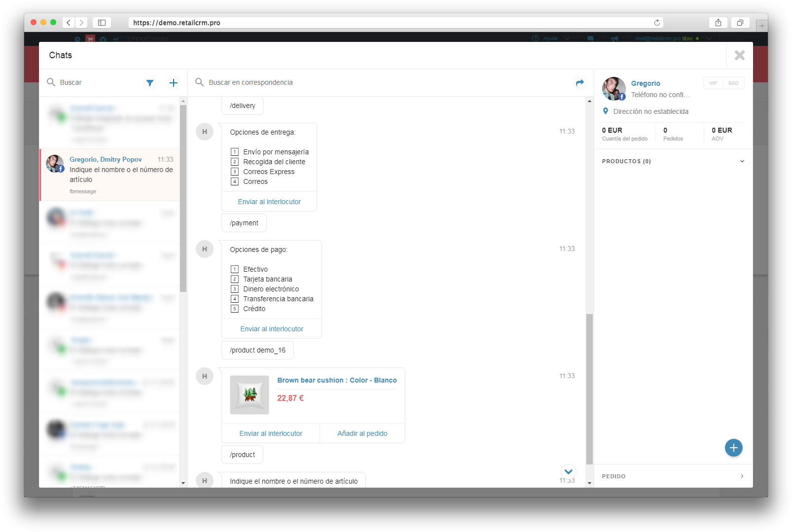Click Efectivo payment option
Image resolution: width=792 pixels, height=532 pixels.
click(250, 269)
